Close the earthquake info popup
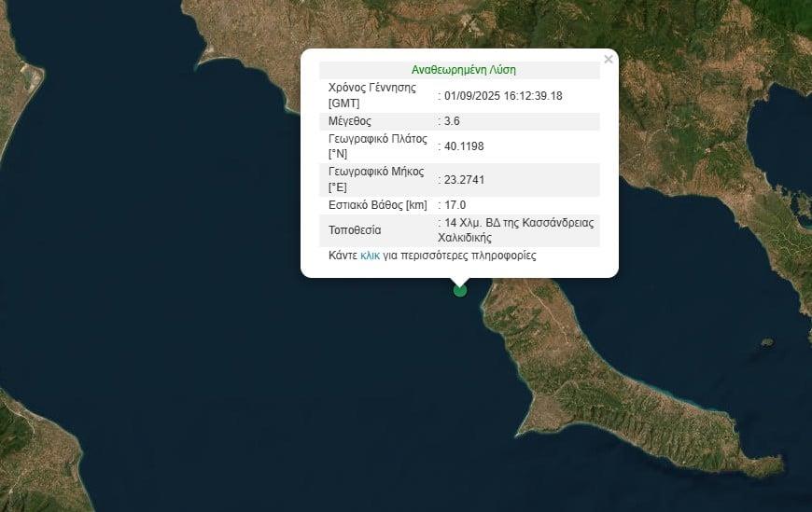Image resolution: width=812 pixels, height=512 pixels. point(609,60)
